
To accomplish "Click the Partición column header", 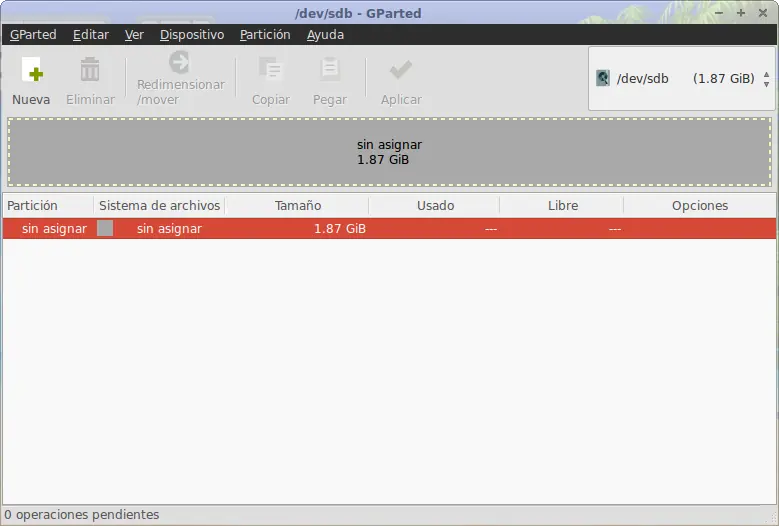I will (48, 206).
